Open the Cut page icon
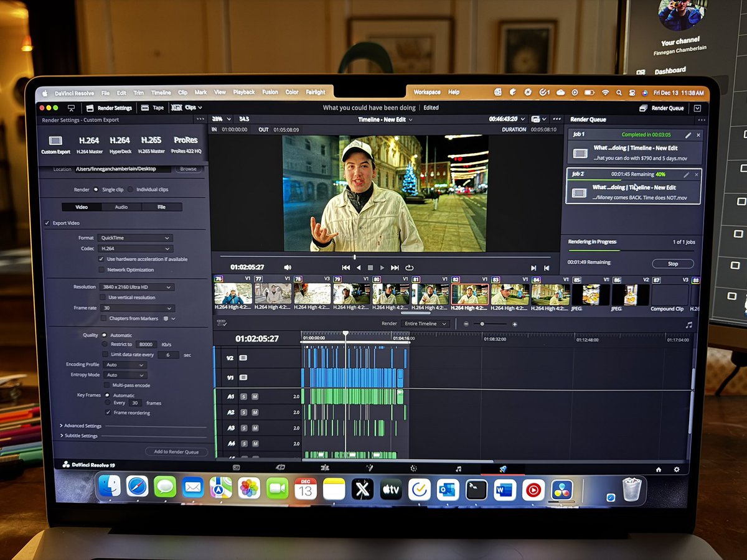This screenshot has height=560, width=747. 280,467
